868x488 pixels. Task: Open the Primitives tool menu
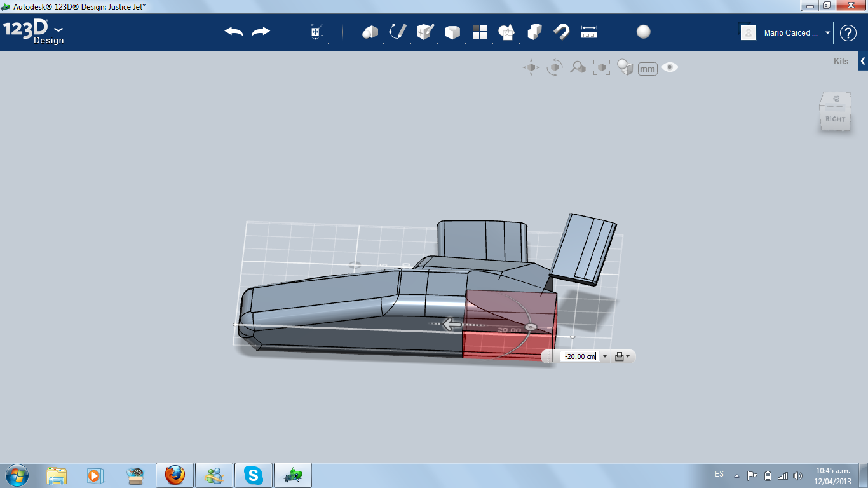click(370, 32)
